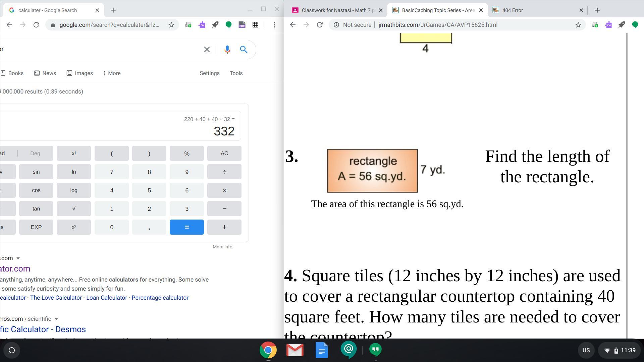Click the Chrome three-dot menu icon
The height and width of the screenshot is (362, 644).
tap(274, 25)
